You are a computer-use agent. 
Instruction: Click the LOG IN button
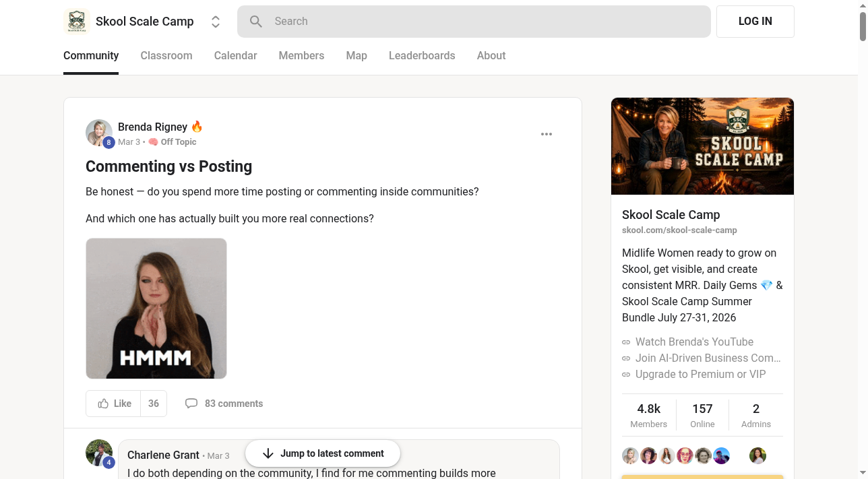click(x=755, y=22)
